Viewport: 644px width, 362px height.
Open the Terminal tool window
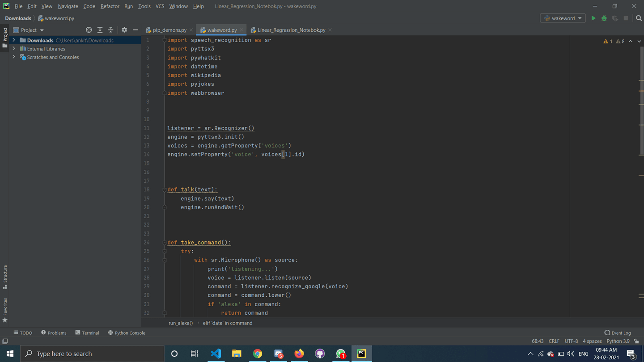87,333
